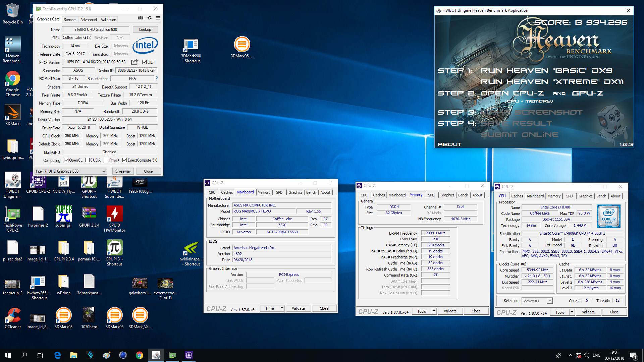644x362 pixels.
Task: Toggle the CUDA checkbox
Action: 87,160
